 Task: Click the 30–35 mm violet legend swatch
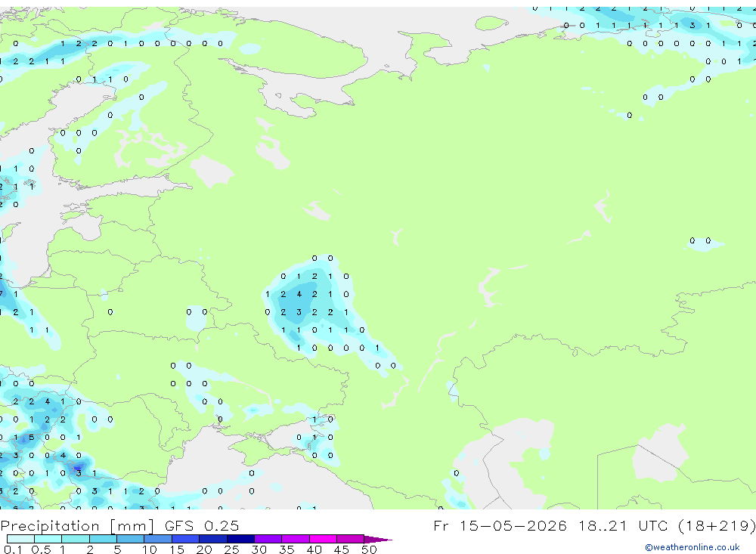pos(268,539)
